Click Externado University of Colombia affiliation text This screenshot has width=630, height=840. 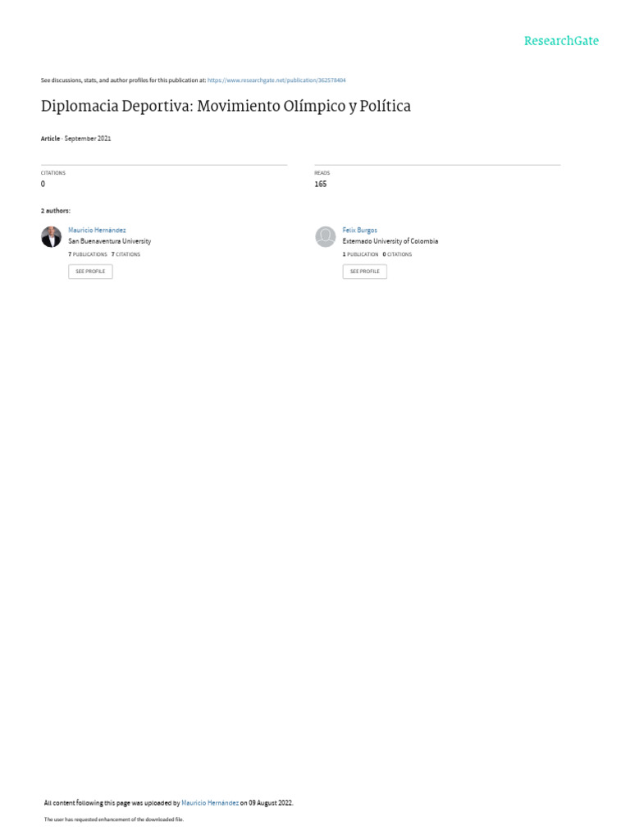click(390, 241)
